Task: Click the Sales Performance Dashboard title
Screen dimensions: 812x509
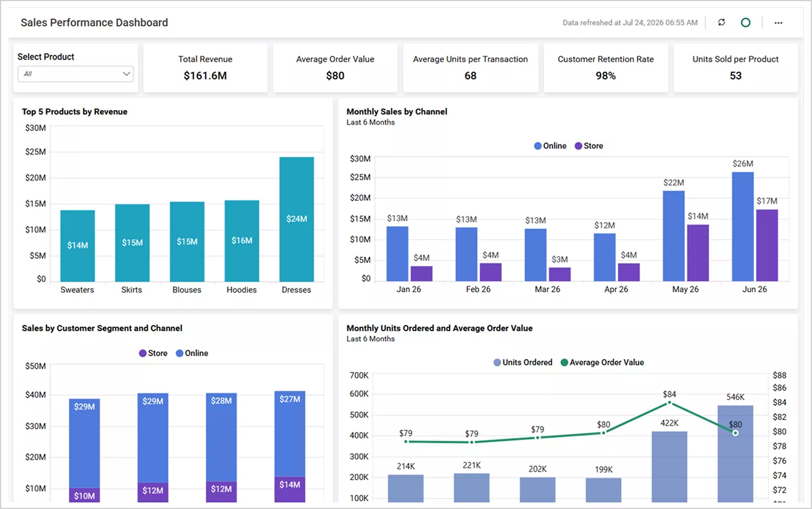Action: 94,22
